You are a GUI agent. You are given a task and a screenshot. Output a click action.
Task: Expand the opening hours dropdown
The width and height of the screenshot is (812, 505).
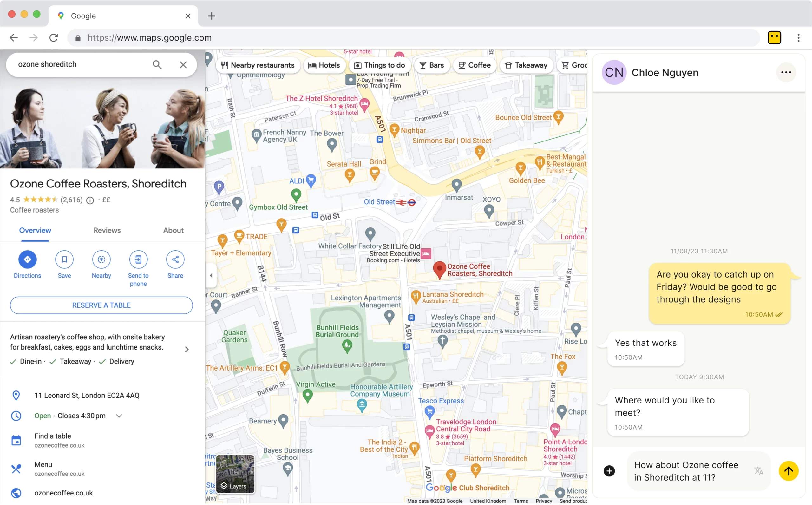click(119, 416)
